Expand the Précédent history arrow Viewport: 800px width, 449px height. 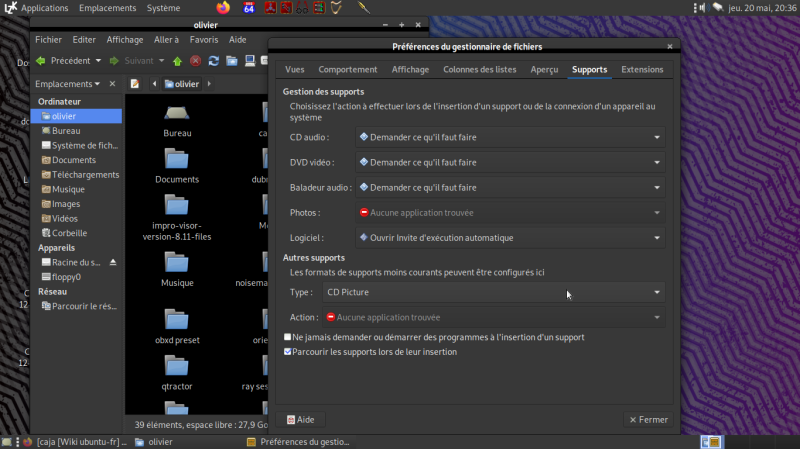point(98,61)
